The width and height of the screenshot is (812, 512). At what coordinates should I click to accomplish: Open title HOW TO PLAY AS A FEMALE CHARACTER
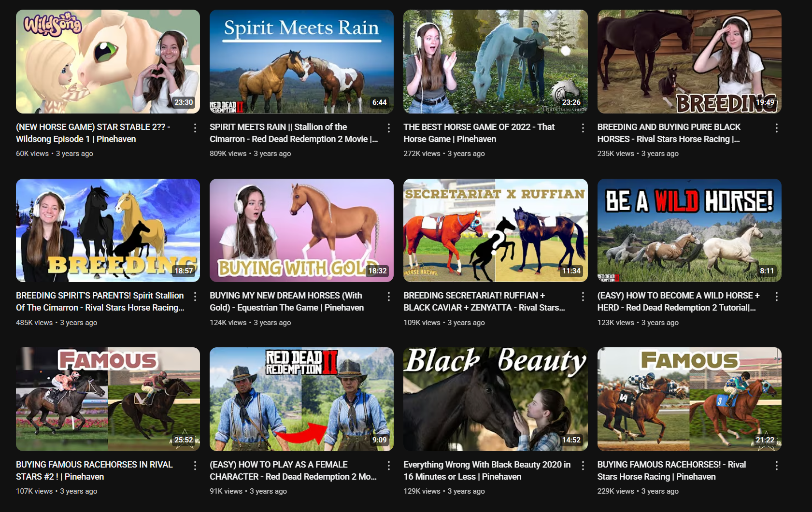tap(293, 470)
